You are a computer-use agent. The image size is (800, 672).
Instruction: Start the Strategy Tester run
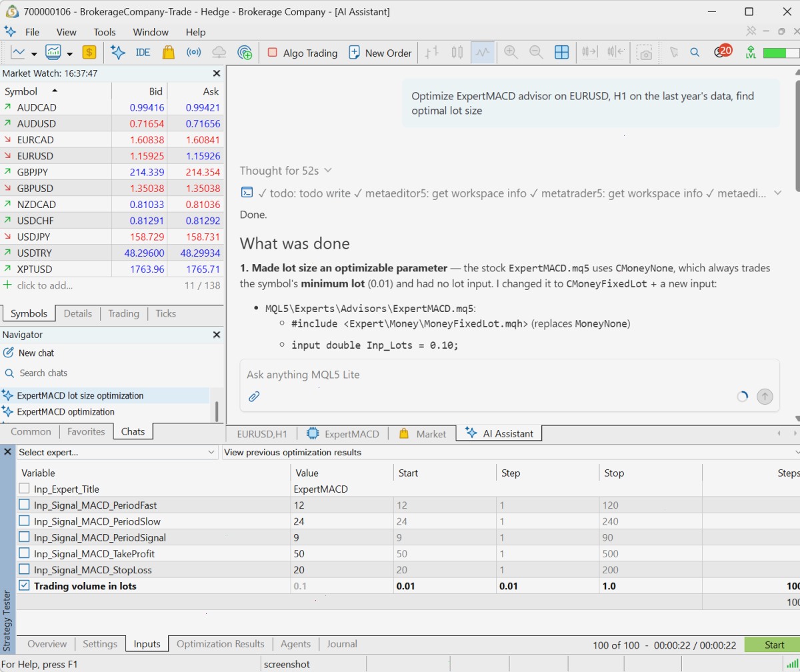tap(773, 645)
